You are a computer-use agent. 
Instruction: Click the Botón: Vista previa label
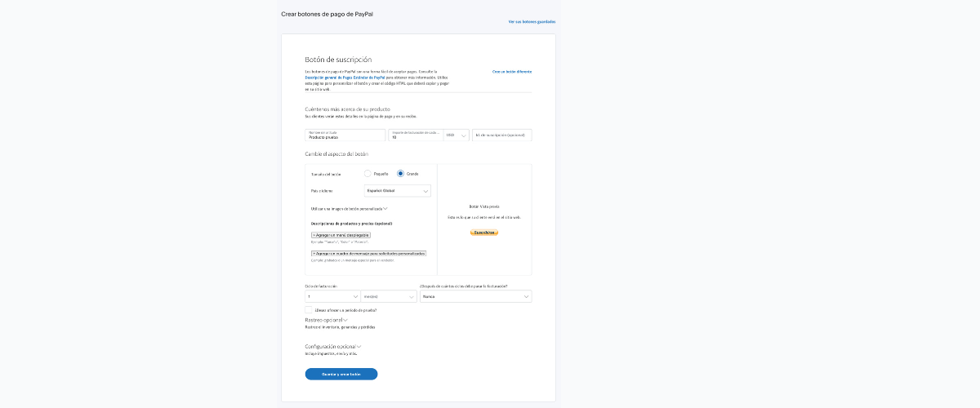484,206
